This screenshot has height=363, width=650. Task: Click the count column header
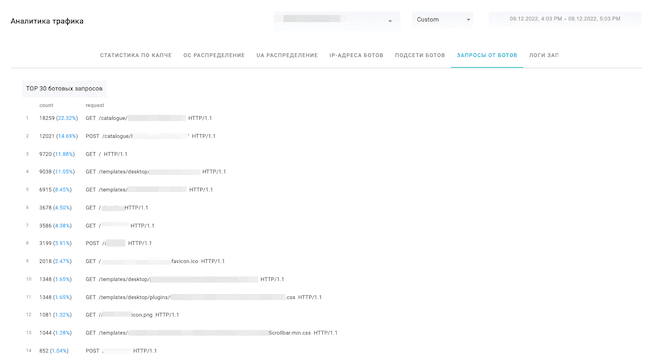[x=46, y=105]
